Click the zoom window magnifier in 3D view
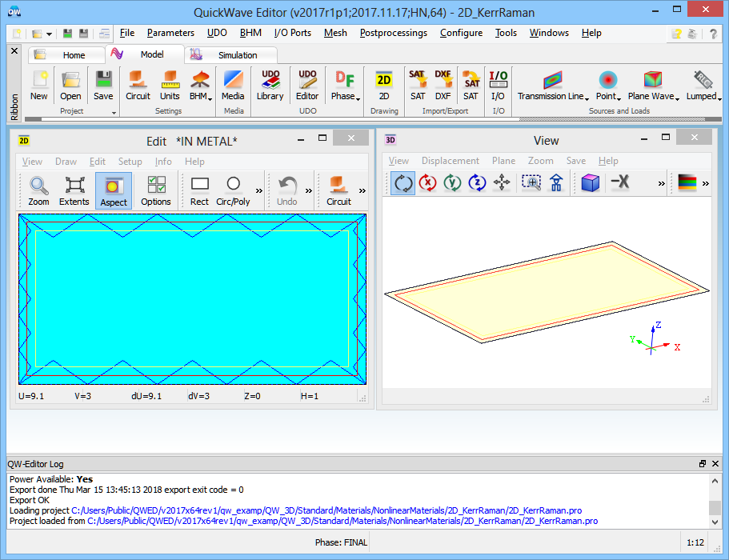Image resolution: width=729 pixels, height=560 pixels. [x=531, y=183]
